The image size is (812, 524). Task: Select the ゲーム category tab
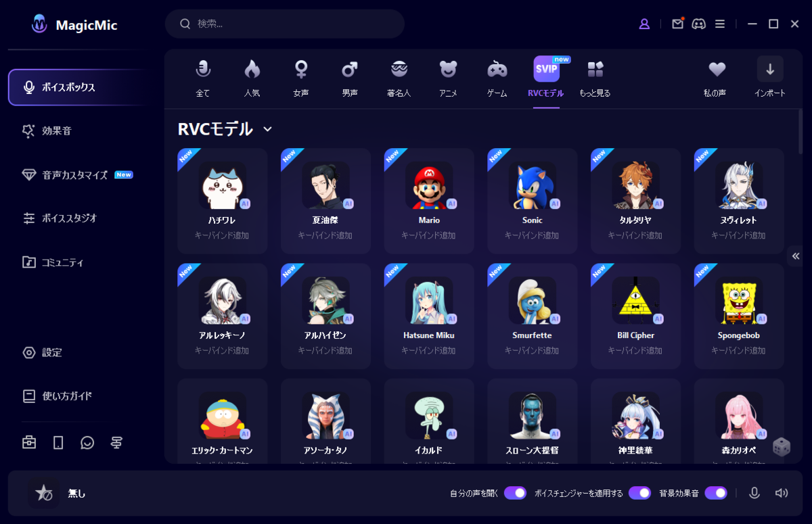click(497, 78)
